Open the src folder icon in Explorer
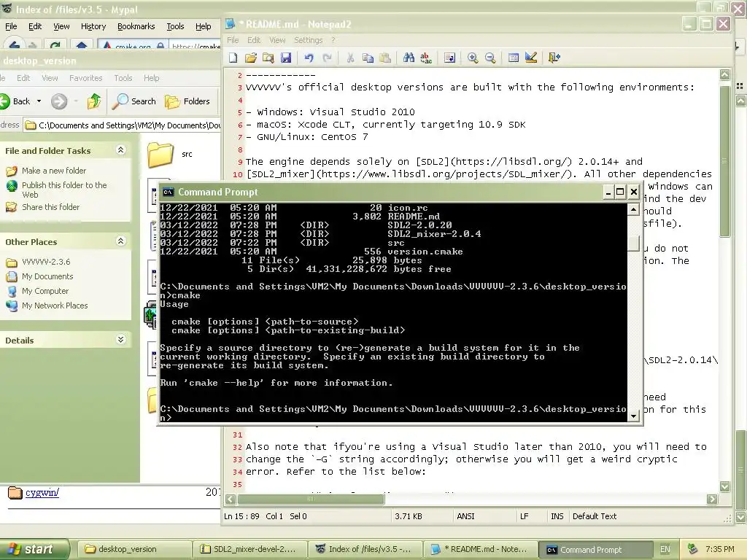The width and height of the screenshot is (747, 560). [160, 155]
